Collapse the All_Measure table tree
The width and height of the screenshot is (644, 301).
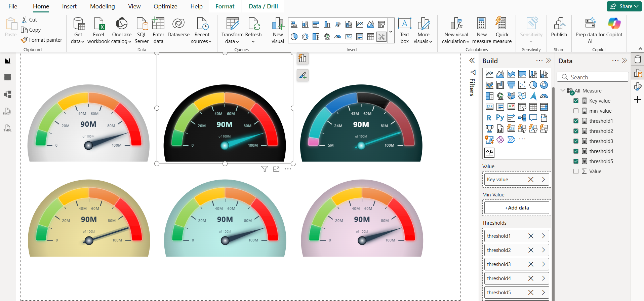[563, 90]
